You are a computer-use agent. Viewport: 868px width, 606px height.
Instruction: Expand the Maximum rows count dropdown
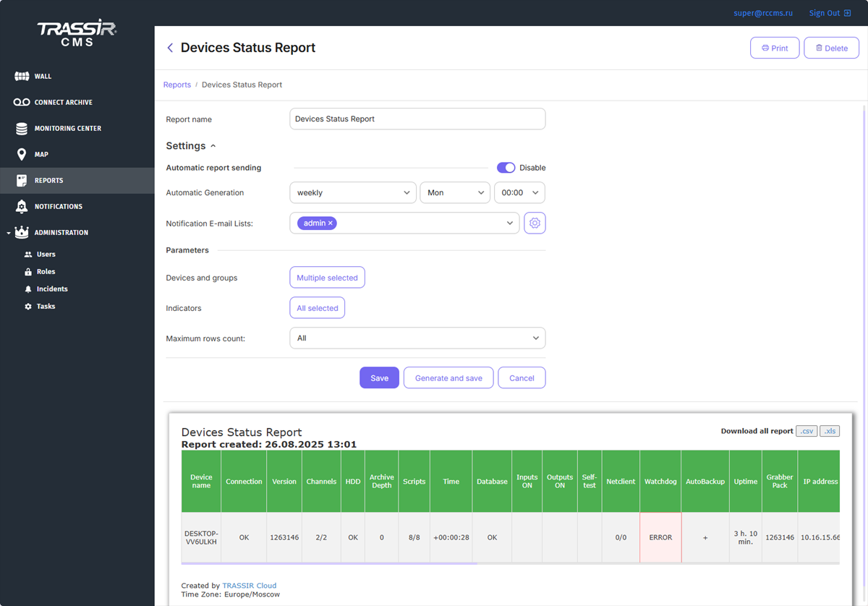417,338
